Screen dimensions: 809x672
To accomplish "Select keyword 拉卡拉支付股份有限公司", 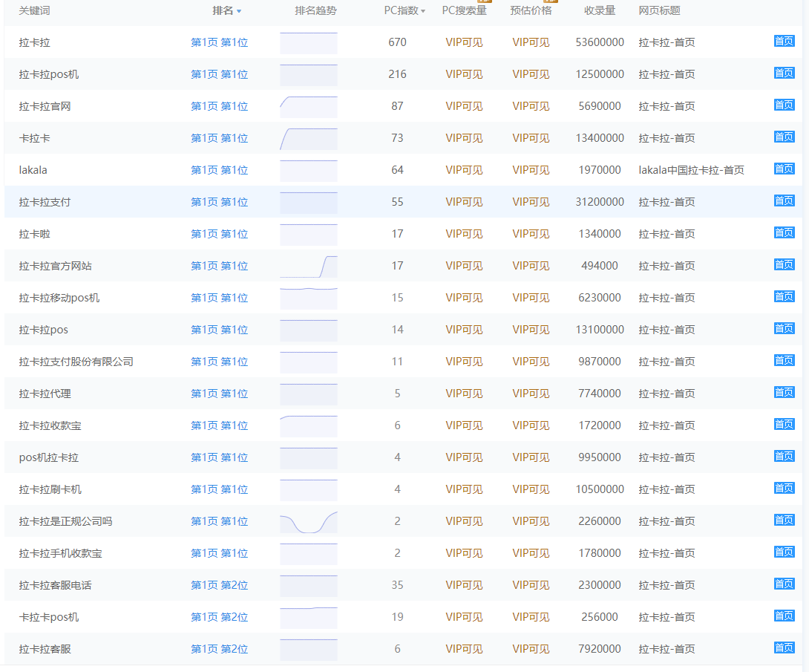I will [76, 362].
